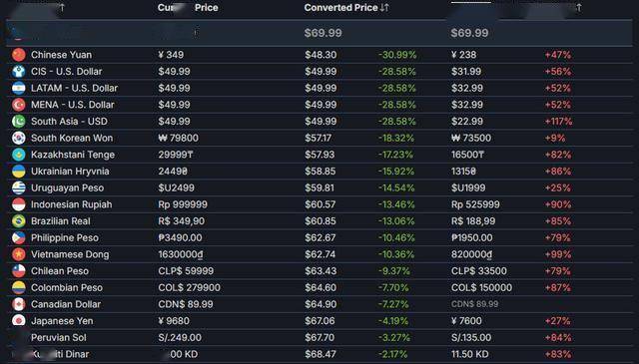This screenshot has width=639, height=364.
Task: Click the Colombian Peso -7.70% difference
Action: click(x=393, y=288)
